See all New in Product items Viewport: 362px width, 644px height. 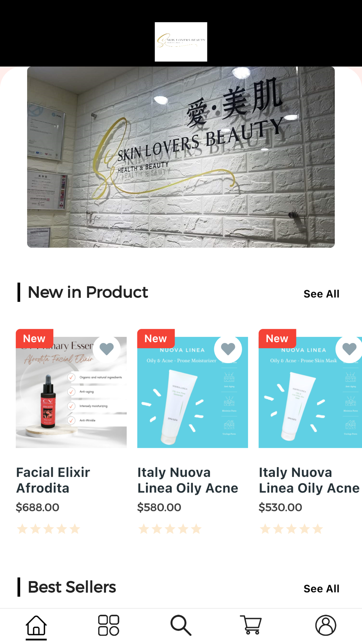click(x=321, y=294)
